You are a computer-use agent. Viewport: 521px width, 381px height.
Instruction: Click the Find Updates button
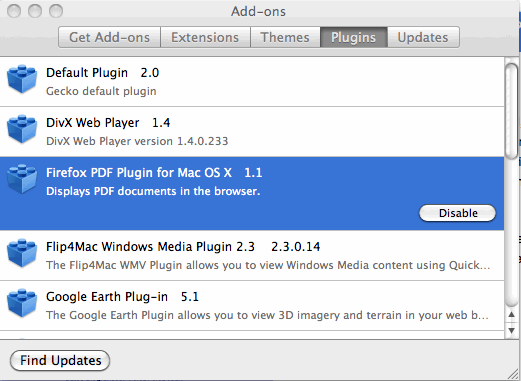[60, 360]
